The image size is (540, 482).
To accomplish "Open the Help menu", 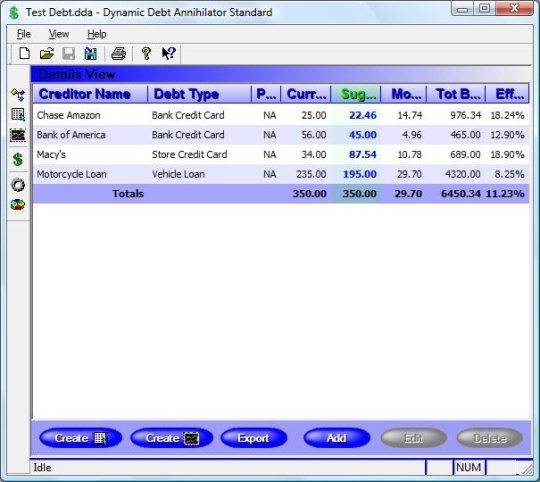I will (x=97, y=34).
